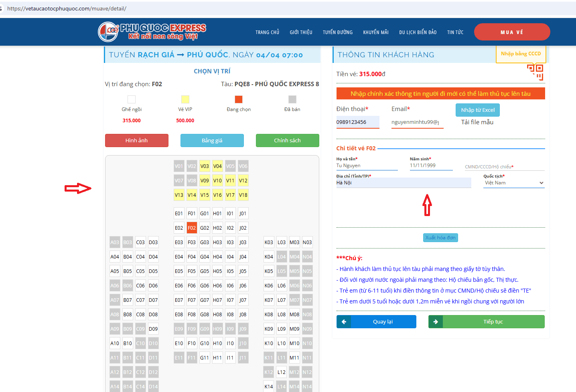The width and height of the screenshot is (576, 392).
Task: Click the Nhập từ Excel button
Action: pyautogui.click(x=477, y=110)
